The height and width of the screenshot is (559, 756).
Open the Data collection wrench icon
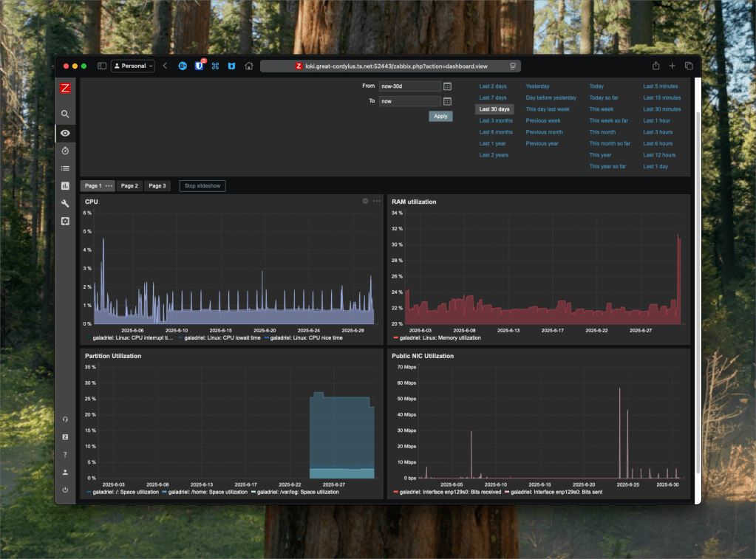click(65, 204)
